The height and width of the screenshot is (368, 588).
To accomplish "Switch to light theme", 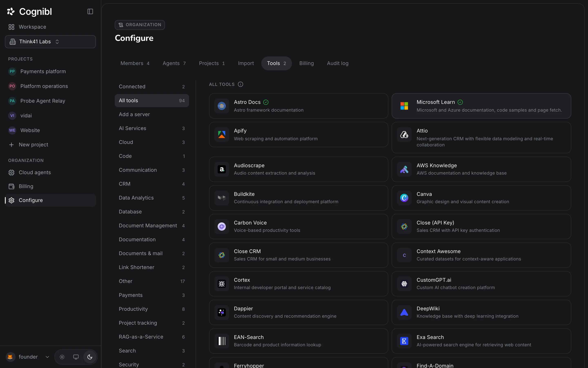I will pyautogui.click(x=62, y=357).
